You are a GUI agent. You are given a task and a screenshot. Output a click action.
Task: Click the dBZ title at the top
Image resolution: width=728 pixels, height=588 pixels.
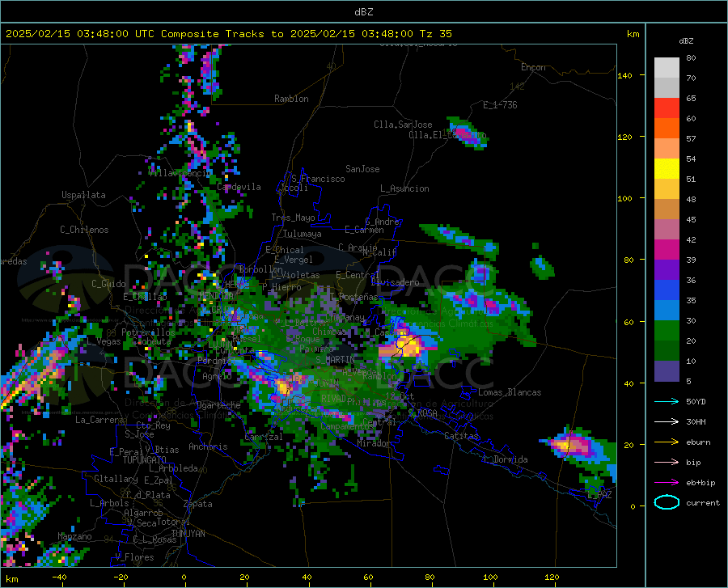coord(363,12)
